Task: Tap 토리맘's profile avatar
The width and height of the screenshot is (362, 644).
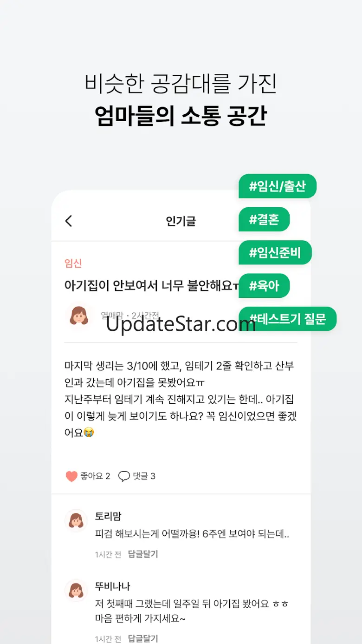Action: tap(76, 520)
